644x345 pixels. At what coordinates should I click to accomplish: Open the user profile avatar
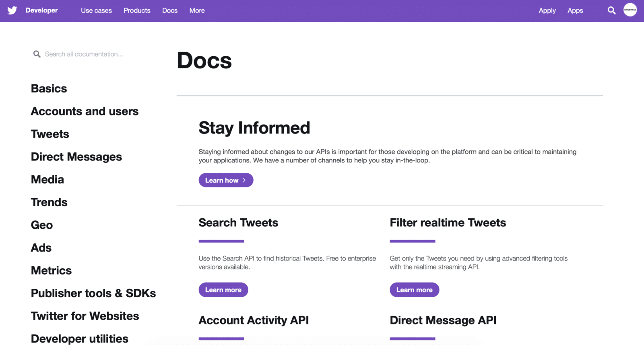click(630, 10)
